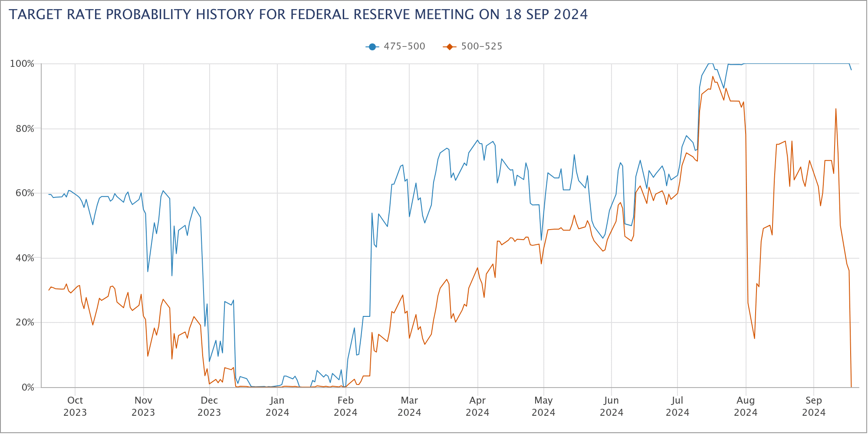Click the Sep 2024 x-axis label
Screen dimensions: 868x434
coord(814,406)
